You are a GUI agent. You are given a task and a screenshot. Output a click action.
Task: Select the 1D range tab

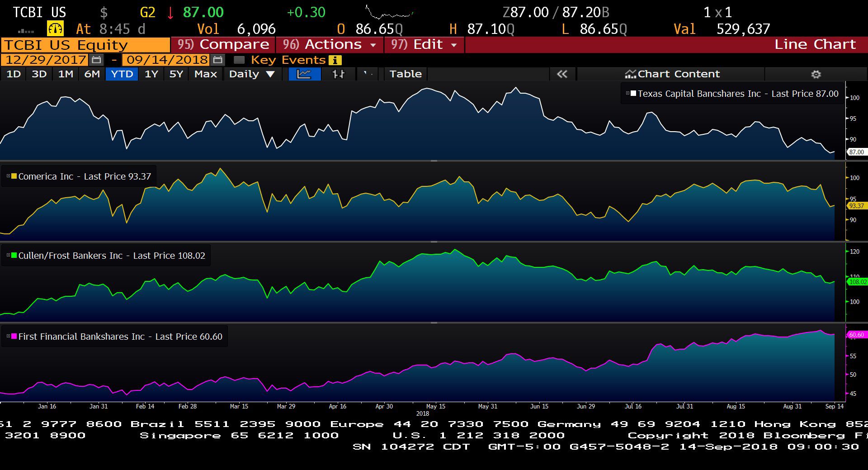point(14,74)
